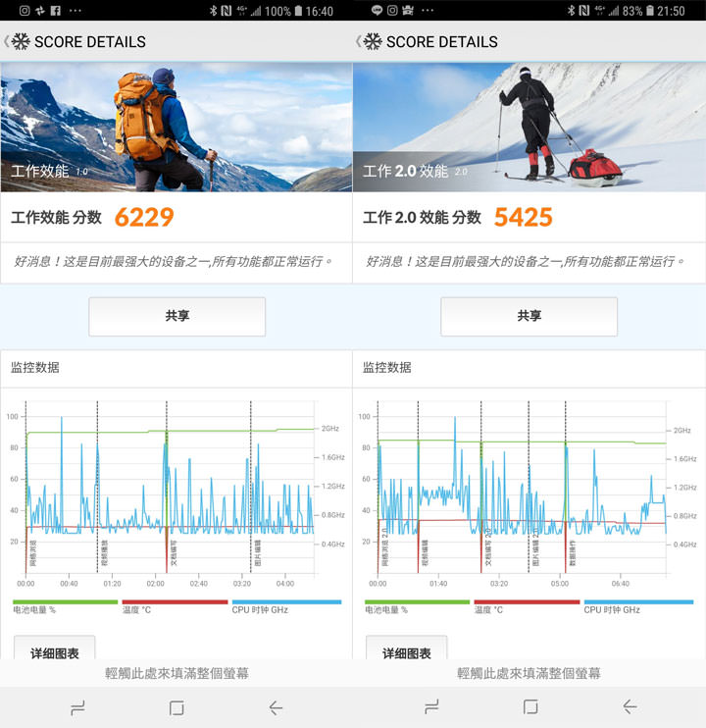Tap the Facebook notification icon in left status bar

56,11
